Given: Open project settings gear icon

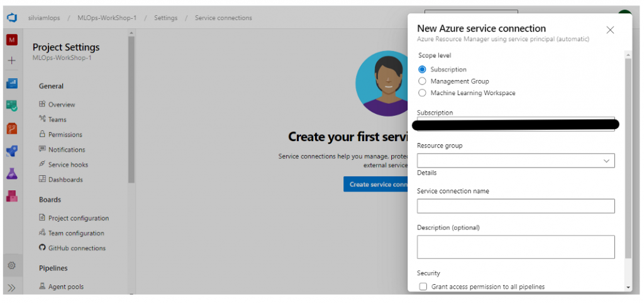Looking at the screenshot, I should [12, 266].
